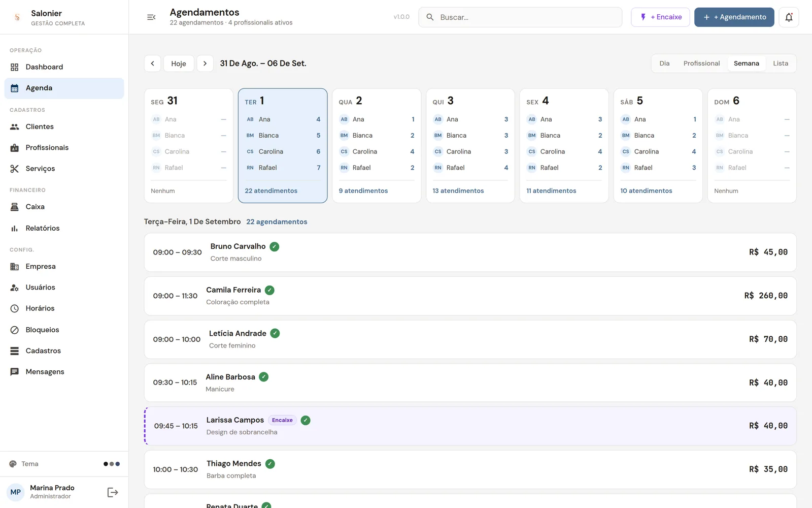Open Usuários icon in sidebar

coord(15,288)
